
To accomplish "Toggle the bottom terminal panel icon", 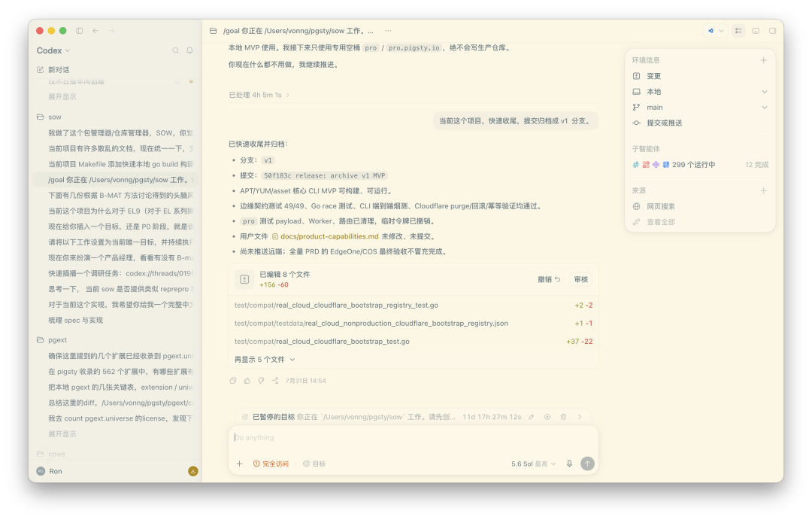I will pyautogui.click(x=756, y=31).
